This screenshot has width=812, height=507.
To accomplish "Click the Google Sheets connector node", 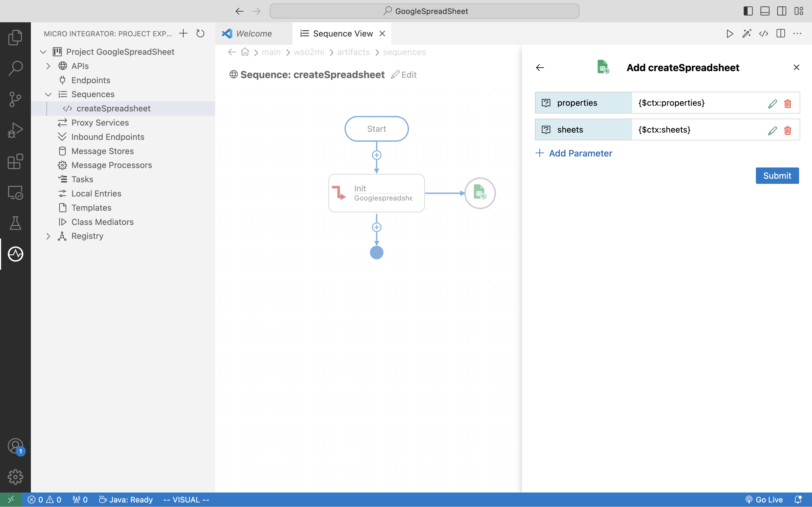I will point(480,193).
